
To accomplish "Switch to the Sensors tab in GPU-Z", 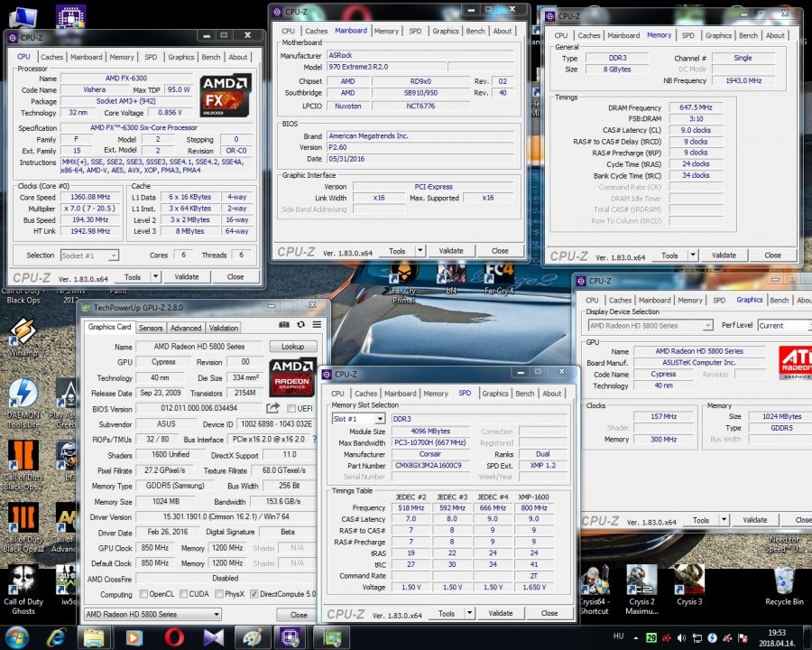I will [151, 328].
